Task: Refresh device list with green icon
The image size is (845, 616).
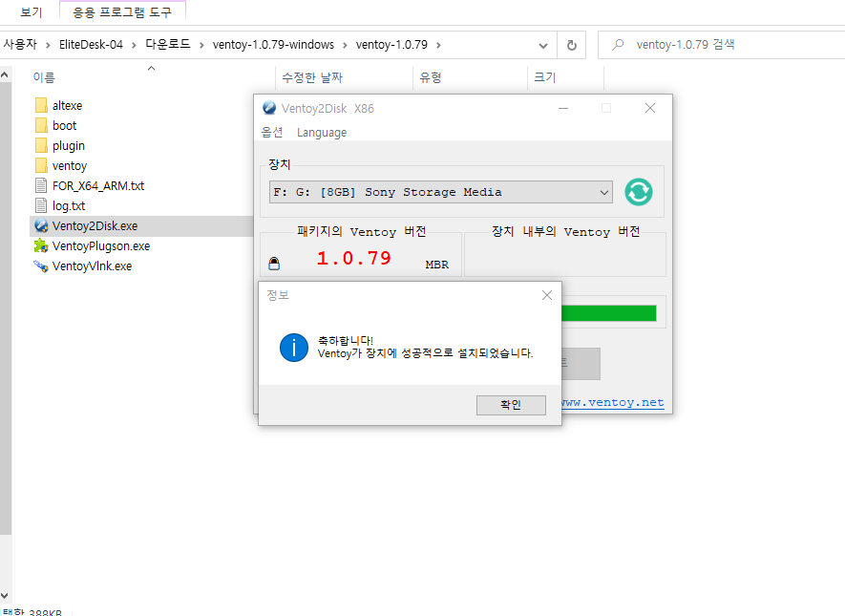Action: (x=639, y=192)
